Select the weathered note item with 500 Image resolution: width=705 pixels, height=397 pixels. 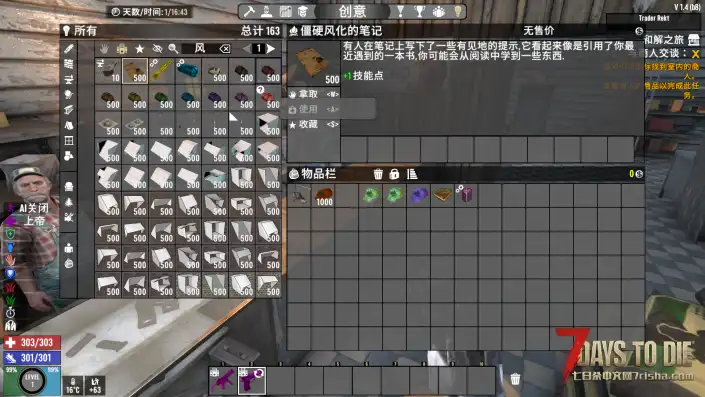(x=135, y=71)
